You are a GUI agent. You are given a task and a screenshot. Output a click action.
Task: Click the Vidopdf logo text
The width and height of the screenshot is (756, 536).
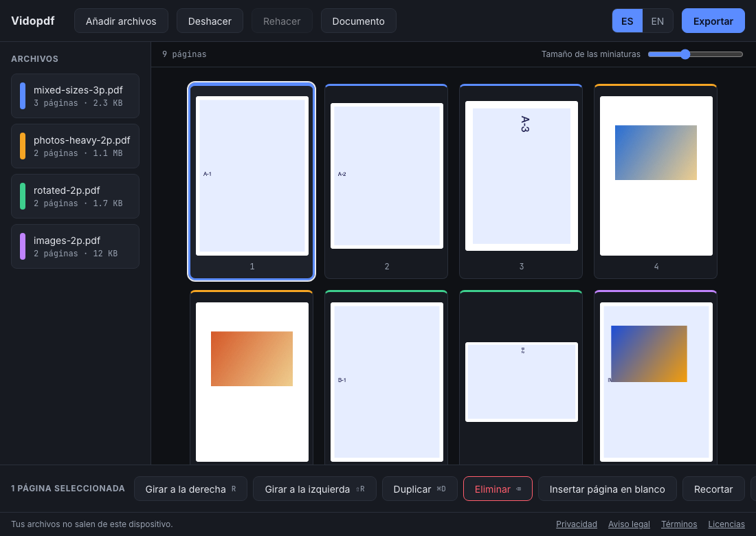33,21
